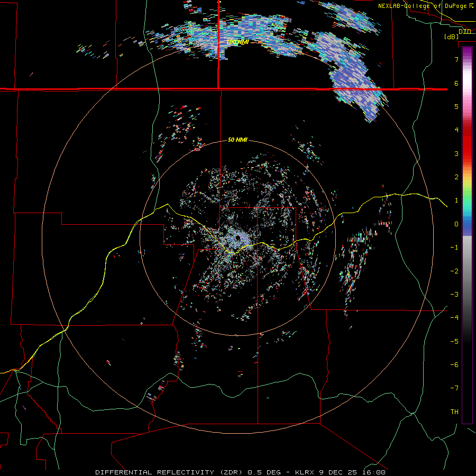The width and height of the screenshot is (476, 476).
Task: Click the "50 NMI" range ring label
Action: tap(237, 140)
